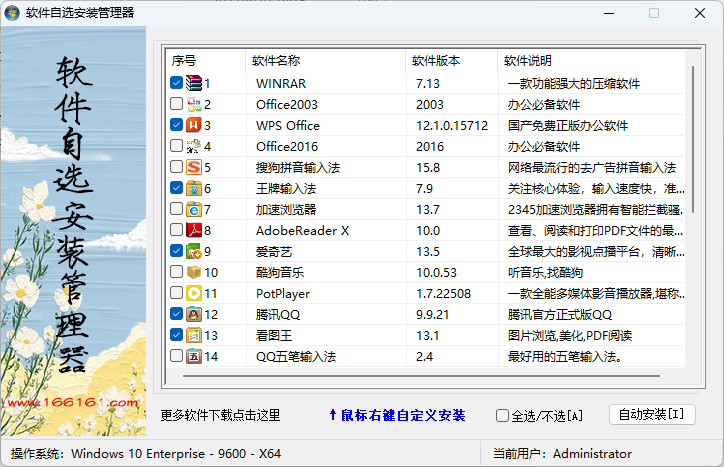Check the AdobeReader X checkbox
The width and height of the screenshot is (724, 467).
click(x=176, y=230)
